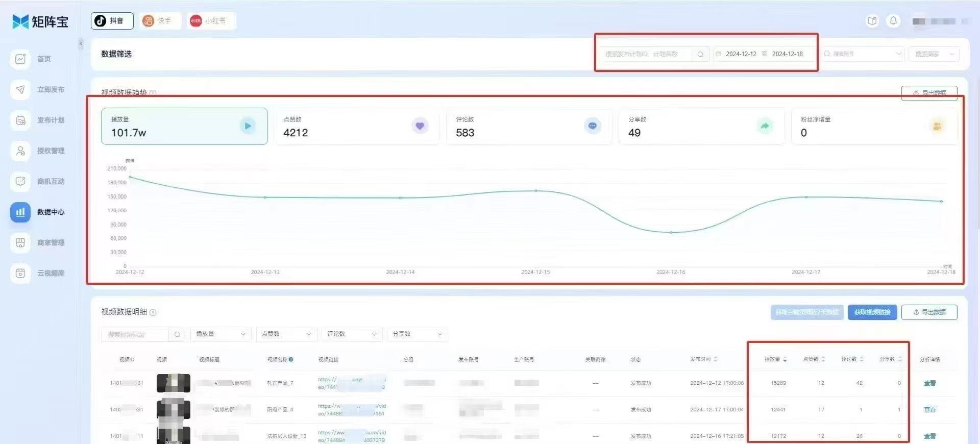Open the book/documentation icon in top bar

click(x=872, y=21)
